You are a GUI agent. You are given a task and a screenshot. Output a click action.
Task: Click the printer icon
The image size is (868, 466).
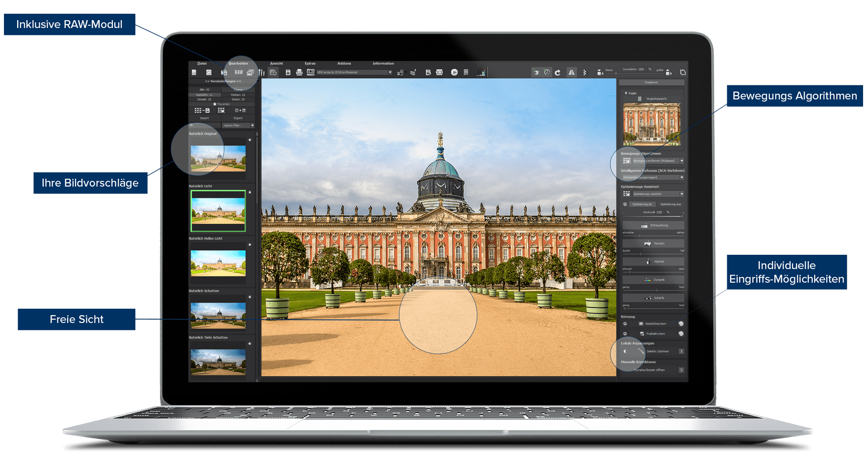point(299,72)
